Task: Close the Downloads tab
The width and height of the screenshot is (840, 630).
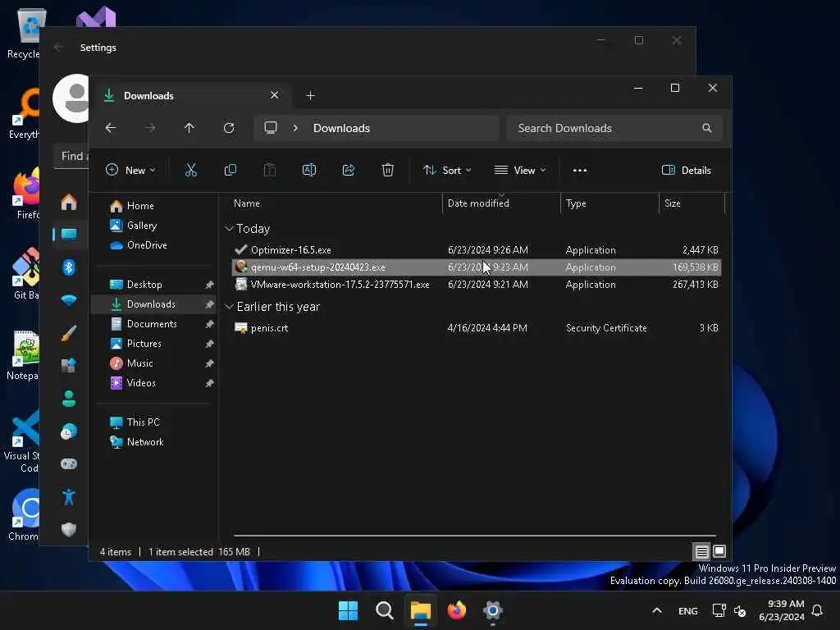Action: (274, 95)
